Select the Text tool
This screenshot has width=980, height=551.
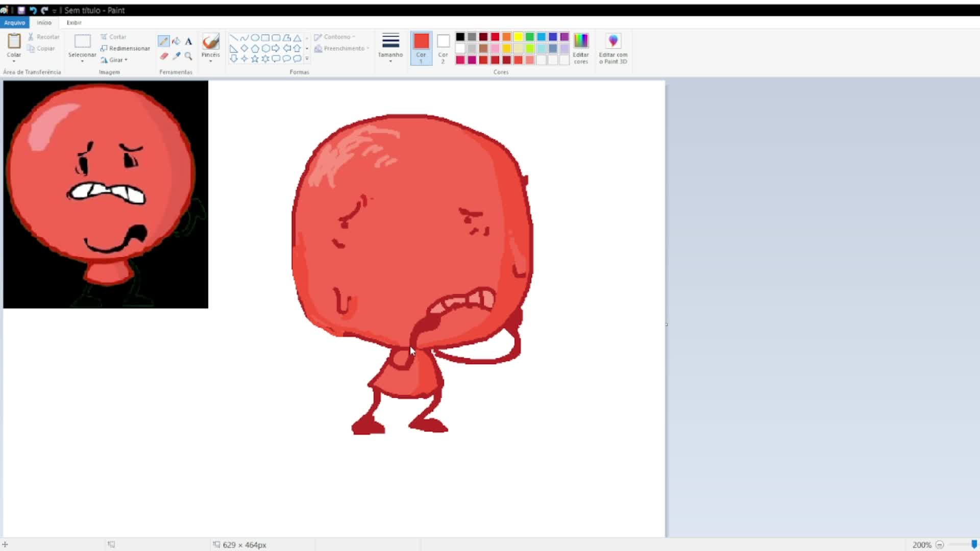click(188, 41)
